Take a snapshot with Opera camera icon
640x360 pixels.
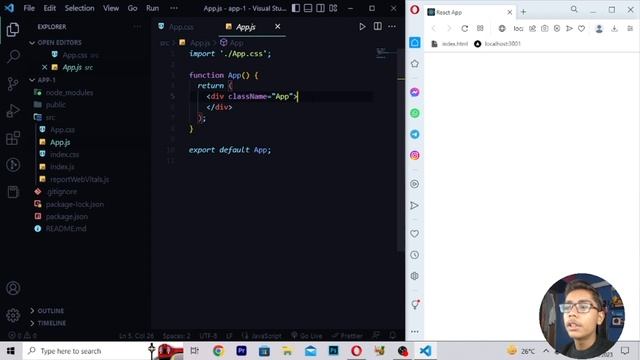544,28
